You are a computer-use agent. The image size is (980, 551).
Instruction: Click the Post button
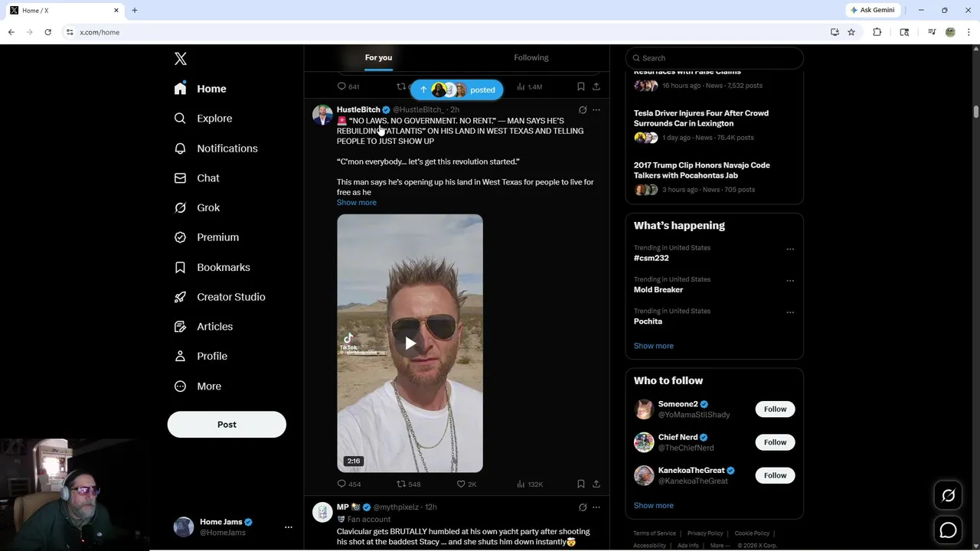[227, 425]
